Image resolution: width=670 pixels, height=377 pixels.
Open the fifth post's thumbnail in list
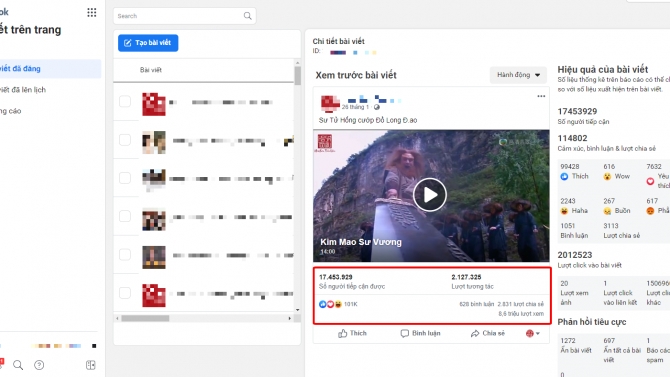pos(154,257)
